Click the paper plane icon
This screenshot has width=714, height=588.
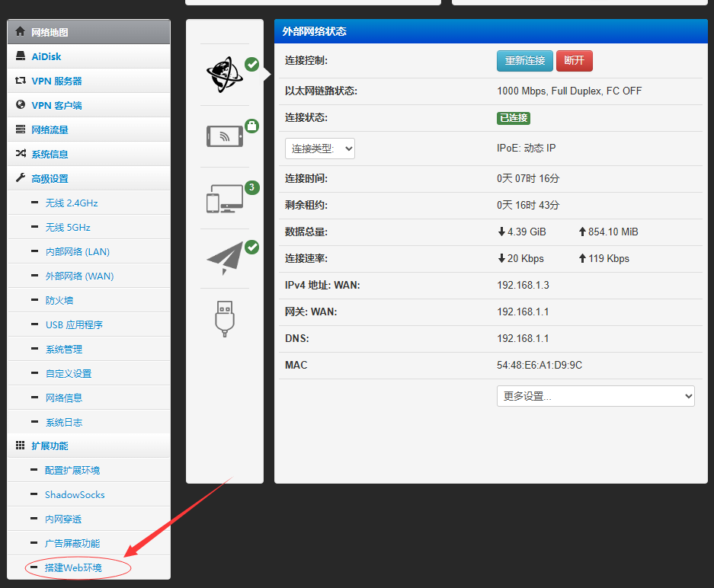[x=224, y=259]
